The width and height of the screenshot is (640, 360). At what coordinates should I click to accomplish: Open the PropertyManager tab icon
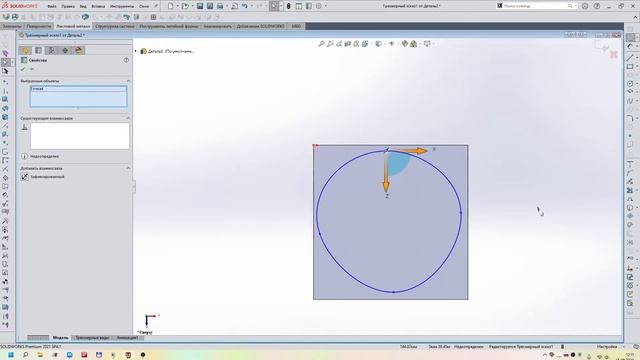click(38, 50)
